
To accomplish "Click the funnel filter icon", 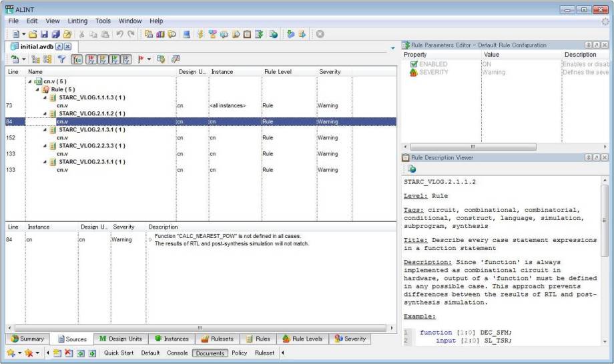I will 61,59.
